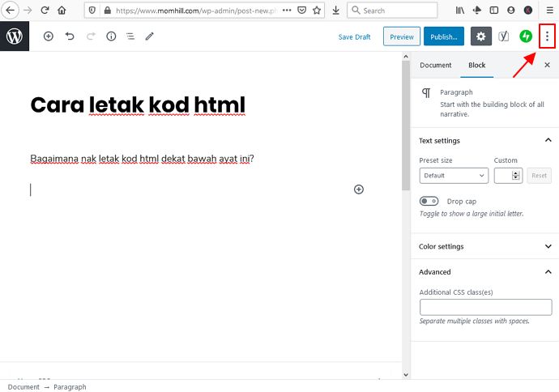Add block with inline plus icon

tap(359, 190)
